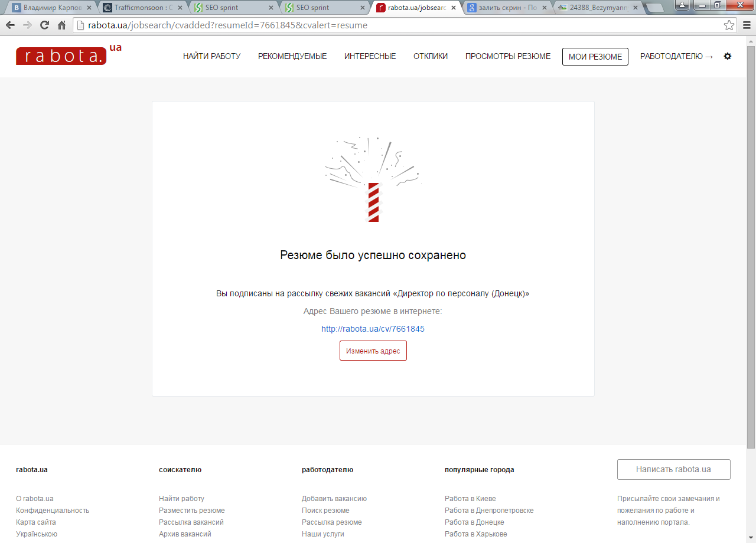Viewport: 756px width, 543px height.
Task: Open Рассылка резюме footer link
Action: click(x=332, y=522)
